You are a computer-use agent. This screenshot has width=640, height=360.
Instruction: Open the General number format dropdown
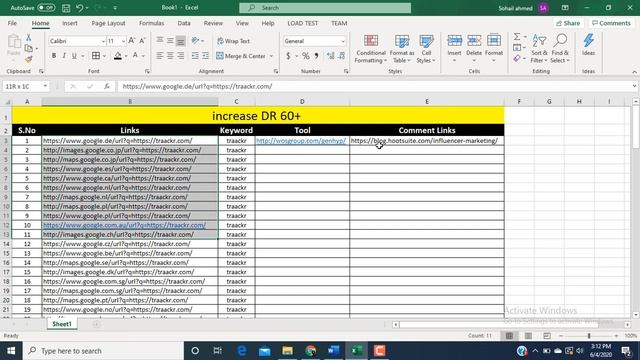click(x=342, y=41)
